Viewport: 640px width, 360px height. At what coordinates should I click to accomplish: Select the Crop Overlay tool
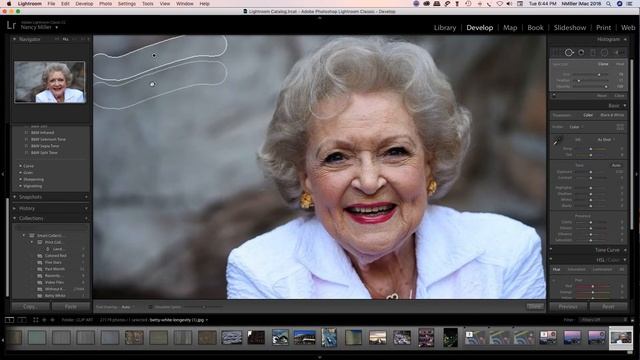[556, 53]
